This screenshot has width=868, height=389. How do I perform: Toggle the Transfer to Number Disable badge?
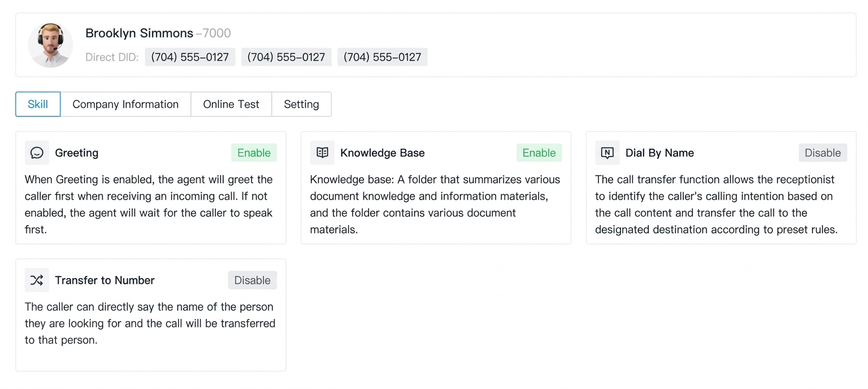pos(252,280)
